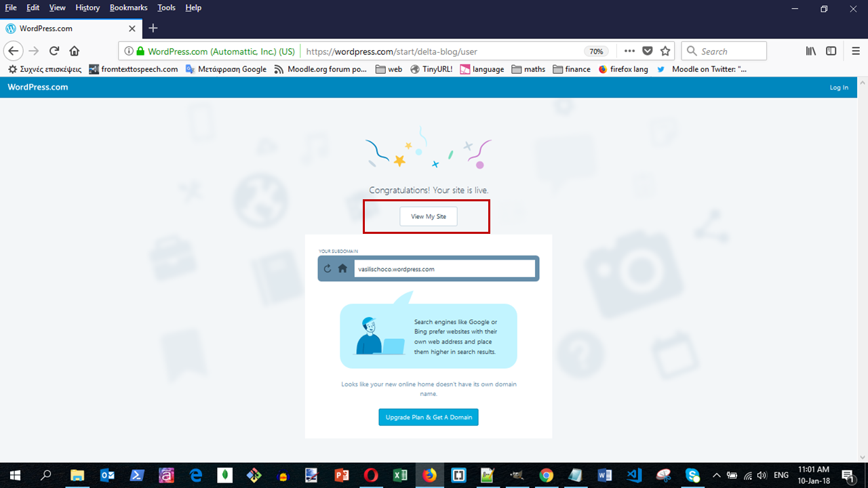868x488 pixels.
Task: Open File Explorer from the taskbar
Action: (x=77, y=475)
